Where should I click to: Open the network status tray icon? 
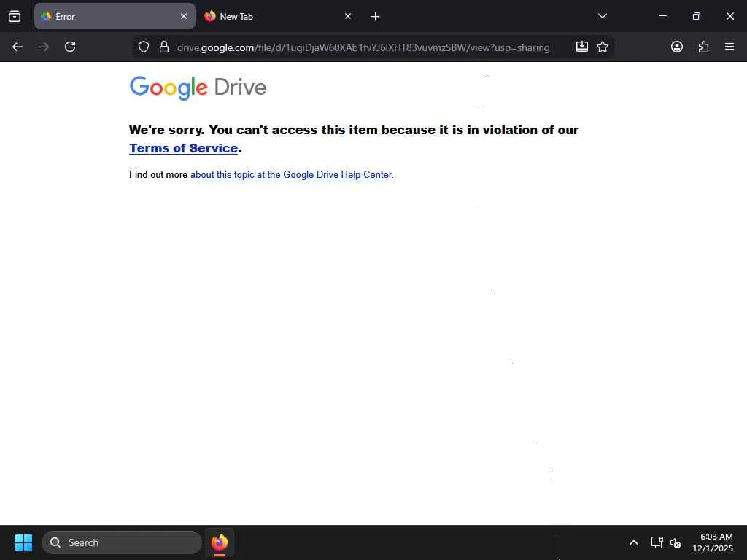(657, 542)
